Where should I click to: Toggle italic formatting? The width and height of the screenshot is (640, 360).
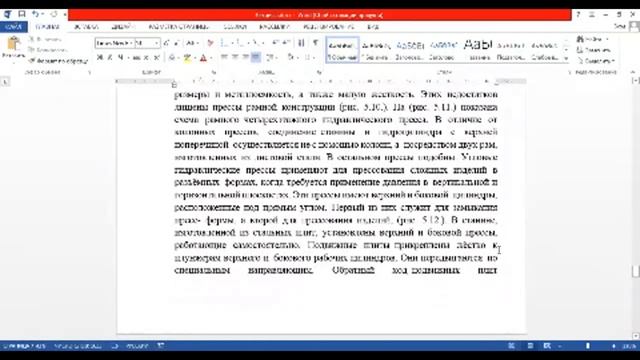[x=110, y=58]
